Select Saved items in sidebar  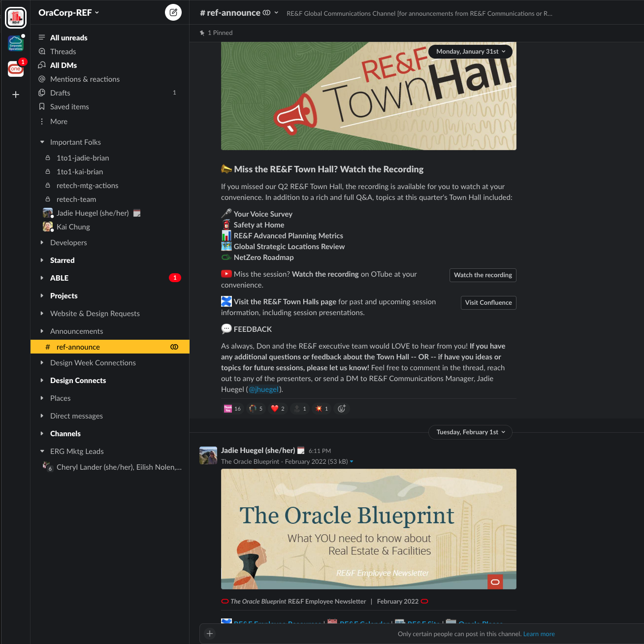point(69,107)
